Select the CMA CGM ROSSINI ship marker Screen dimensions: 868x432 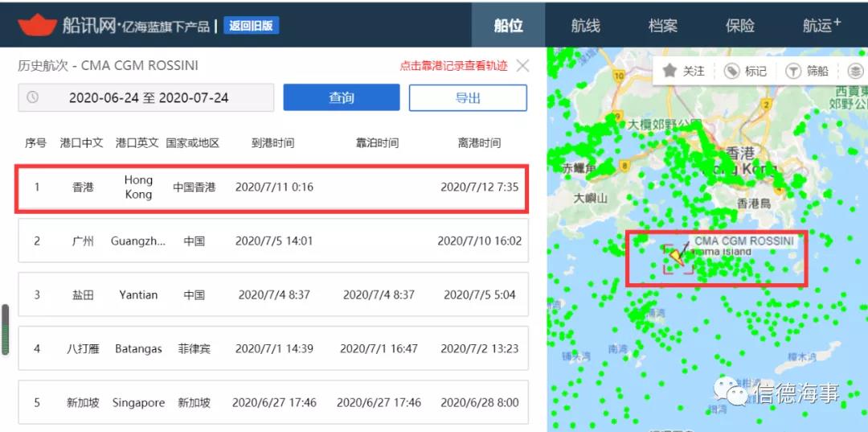click(678, 257)
